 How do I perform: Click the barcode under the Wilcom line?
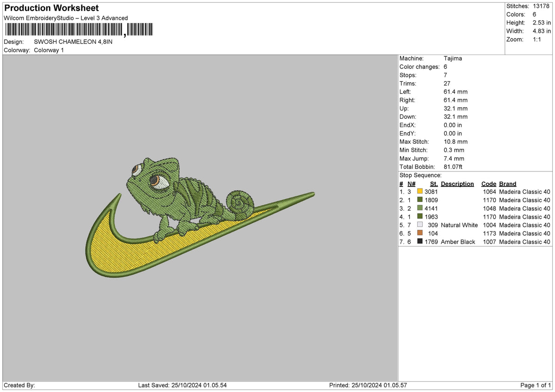[79, 30]
